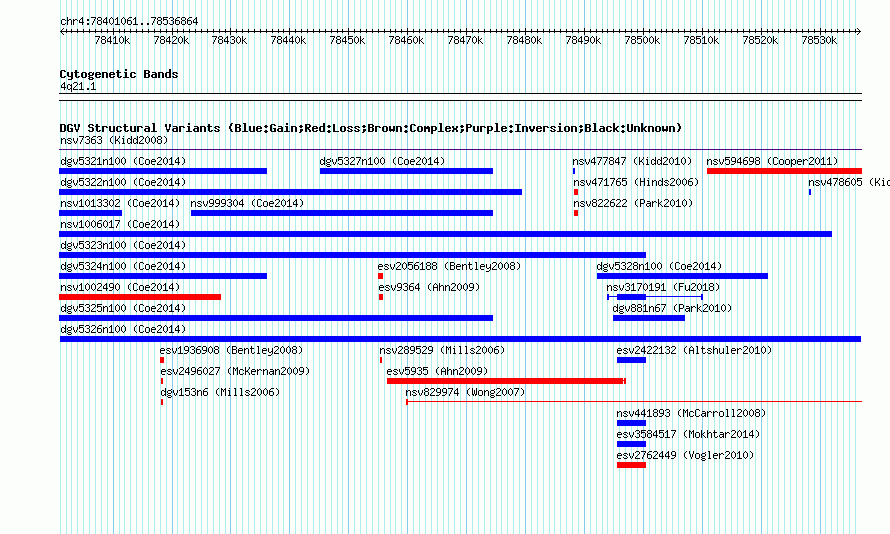Select the nsv999304 blue gain bar
Viewport: 890px width, 534px height.
point(342,213)
